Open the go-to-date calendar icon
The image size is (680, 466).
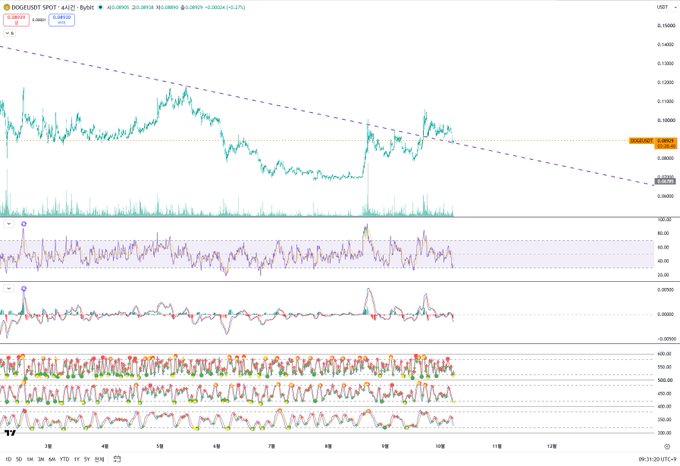tap(117, 459)
